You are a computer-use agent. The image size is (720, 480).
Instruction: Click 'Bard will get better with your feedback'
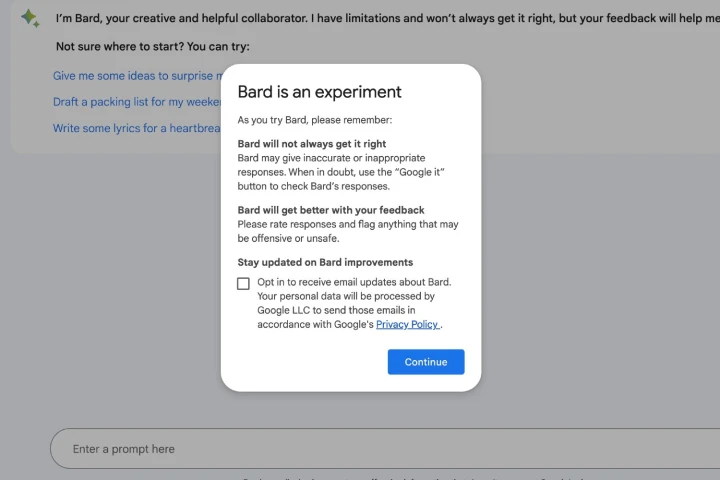click(331, 210)
